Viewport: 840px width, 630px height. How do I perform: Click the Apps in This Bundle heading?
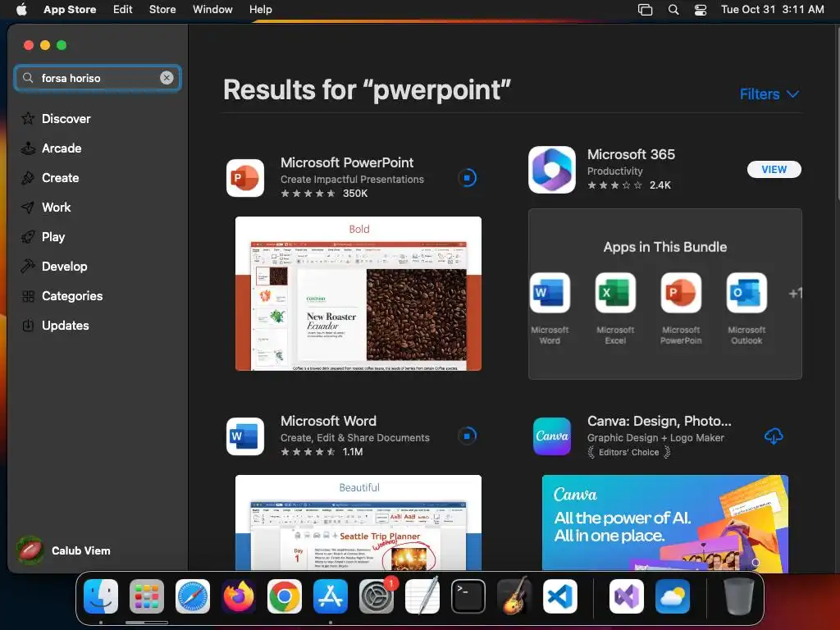click(664, 247)
